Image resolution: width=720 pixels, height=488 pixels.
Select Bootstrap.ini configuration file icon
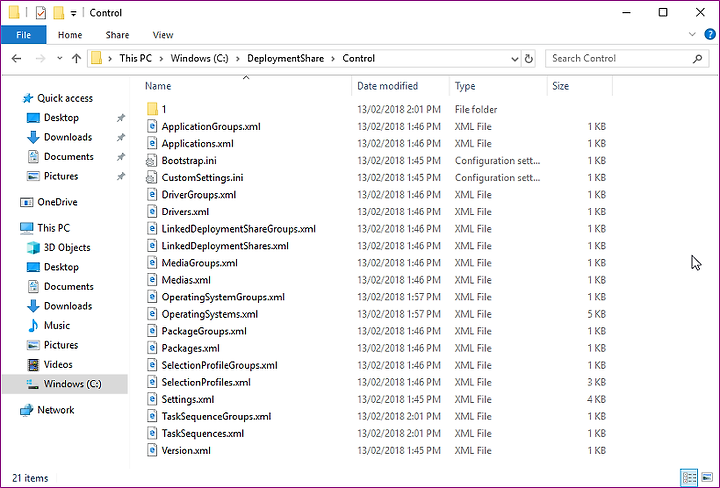pos(152,161)
